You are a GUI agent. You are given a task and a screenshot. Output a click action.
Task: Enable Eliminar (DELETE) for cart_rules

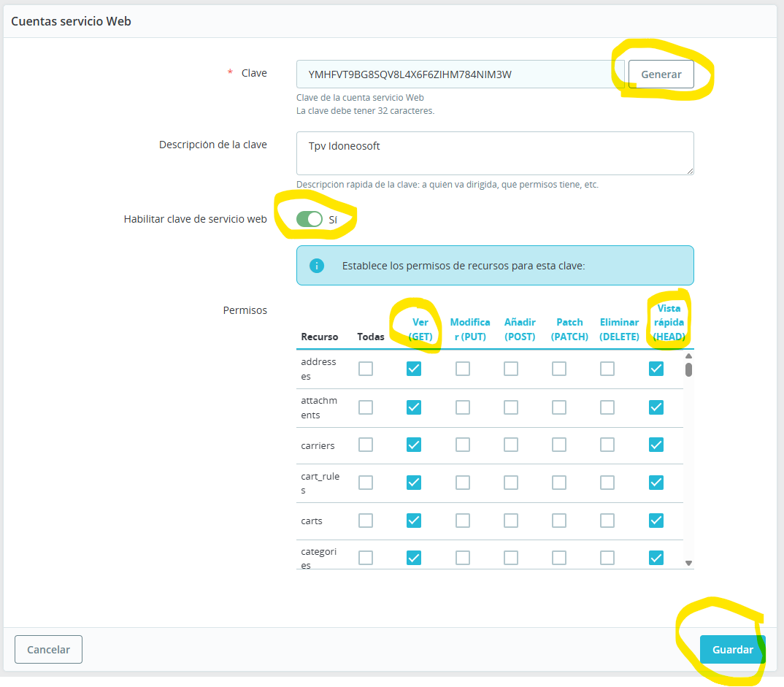click(607, 483)
